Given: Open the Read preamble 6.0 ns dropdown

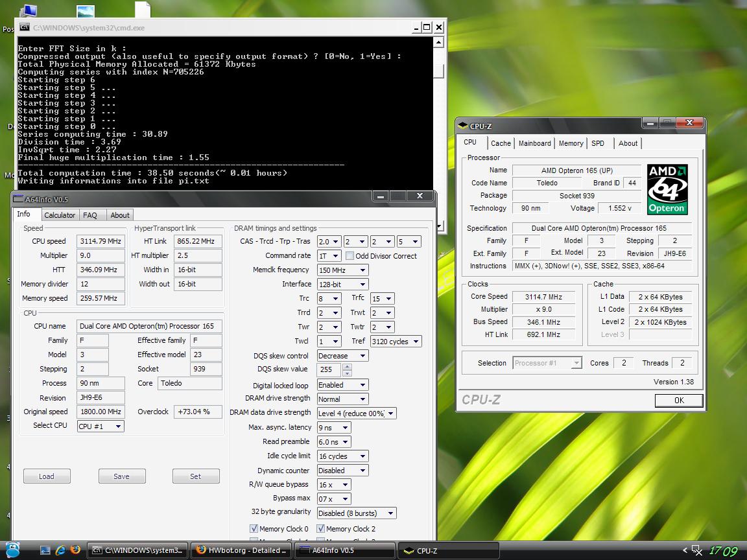Looking at the screenshot, I should (x=334, y=442).
